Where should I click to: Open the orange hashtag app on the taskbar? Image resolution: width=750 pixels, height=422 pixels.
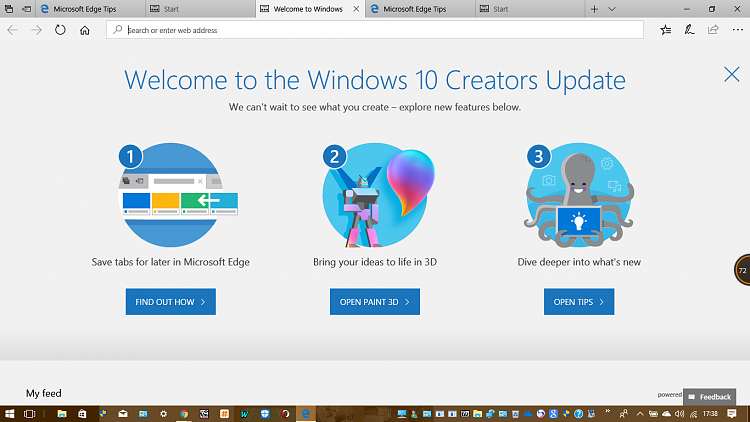224,414
